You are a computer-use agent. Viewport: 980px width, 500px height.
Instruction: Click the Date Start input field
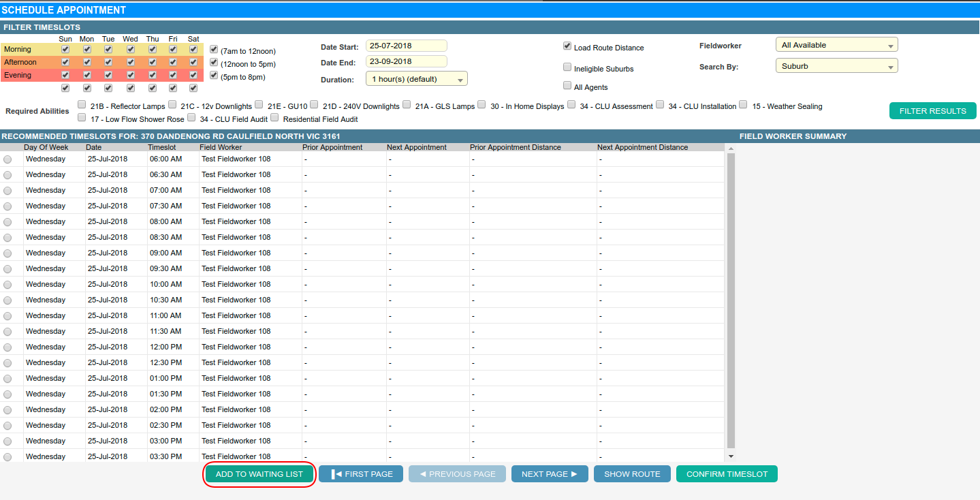click(406, 46)
